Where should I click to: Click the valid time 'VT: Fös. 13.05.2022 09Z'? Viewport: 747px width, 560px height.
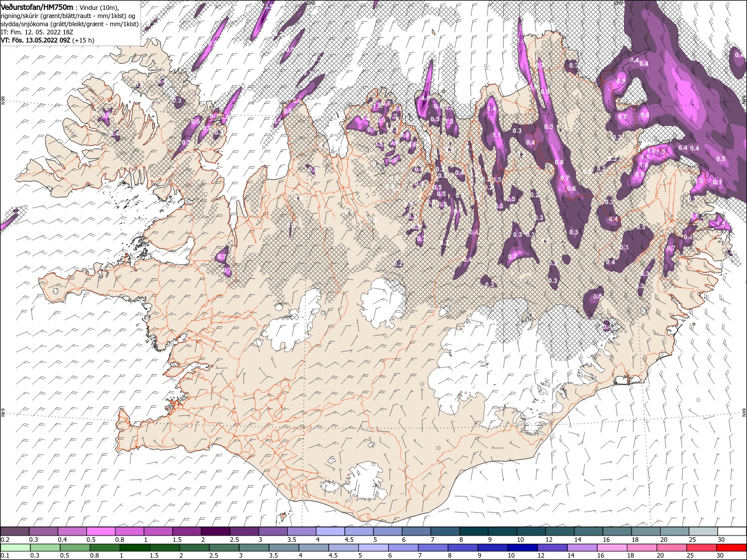tap(35, 40)
